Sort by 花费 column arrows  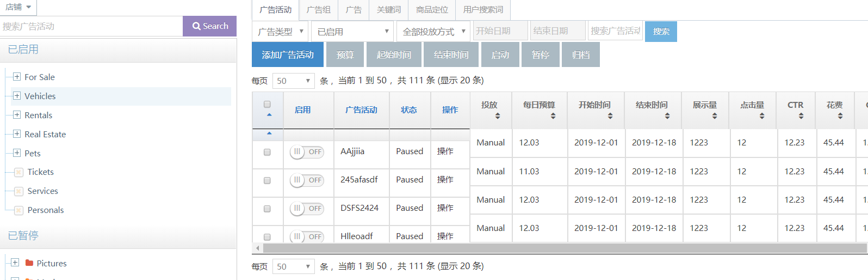pyautogui.click(x=840, y=116)
